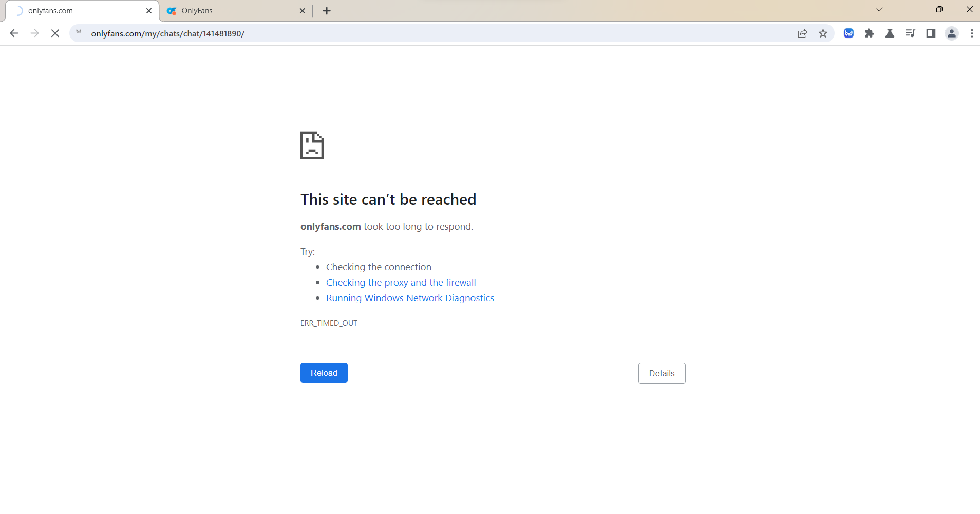Screen dimensions: 980x514
Task: Open Running Windows Network Diagnostics link
Action: [x=410, y=298]
